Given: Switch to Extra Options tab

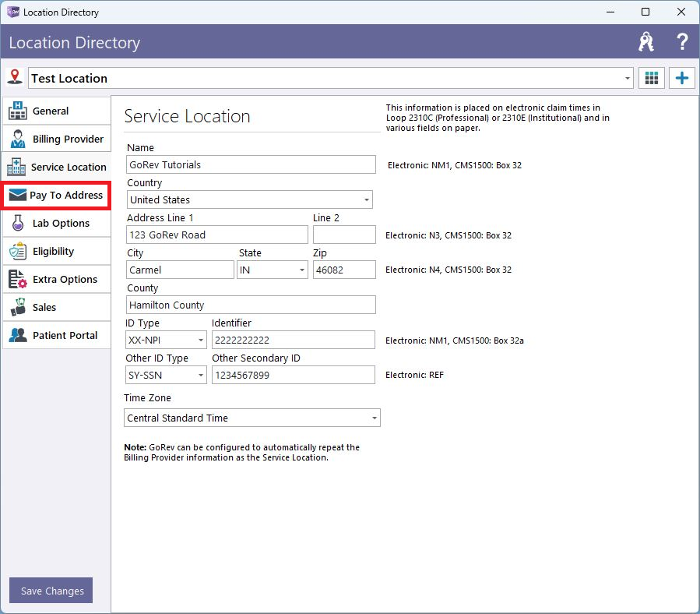Looking at the screenshot, I should [57, 279].
